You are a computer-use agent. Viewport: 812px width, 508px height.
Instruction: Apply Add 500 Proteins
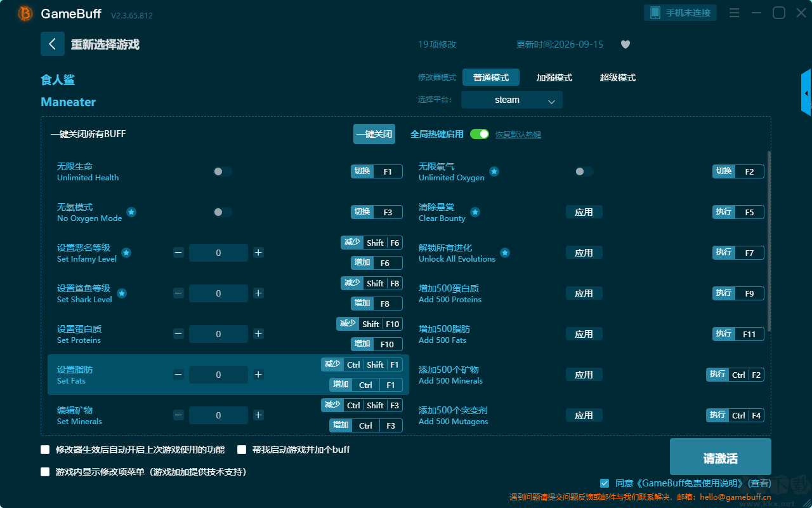pyautogui.click(x=584, y=293)
